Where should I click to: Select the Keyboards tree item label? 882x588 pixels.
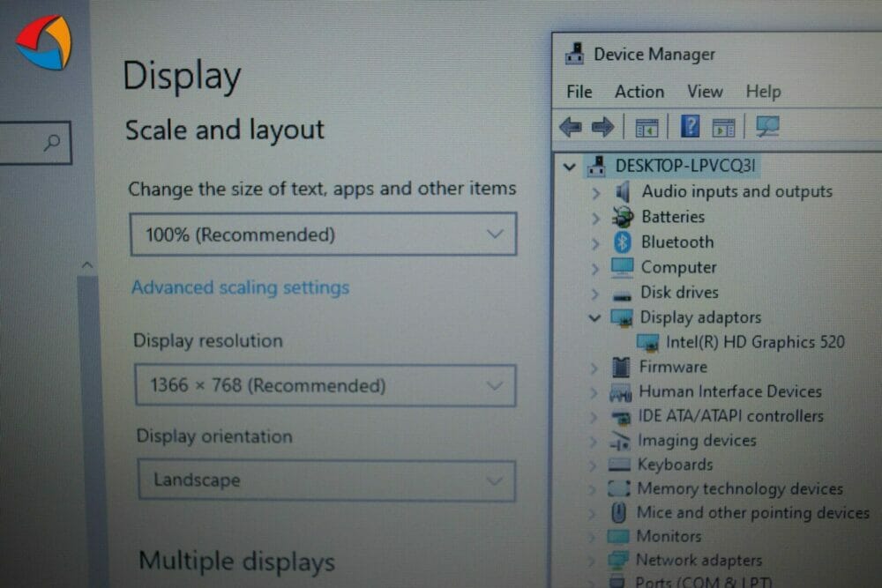point(675,465)
